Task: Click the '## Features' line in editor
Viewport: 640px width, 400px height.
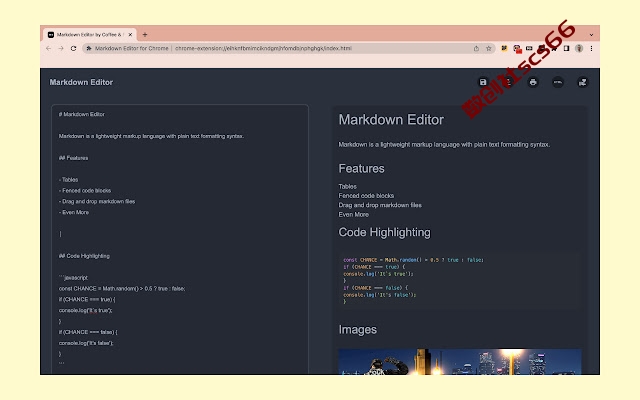Action: (73, 158)
